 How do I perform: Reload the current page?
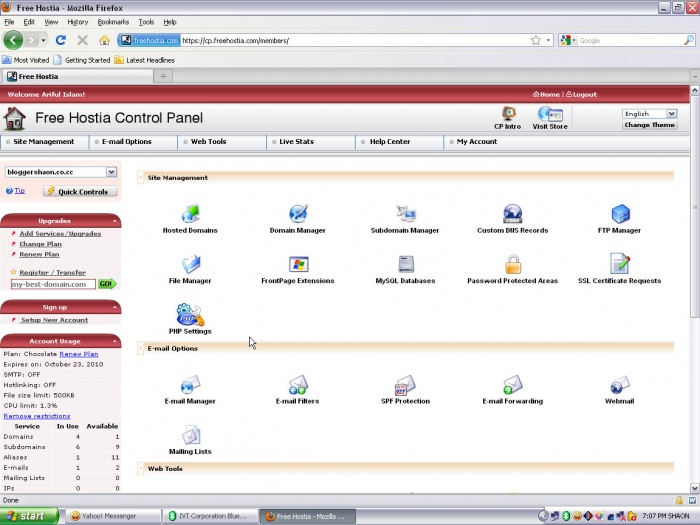click(61, 40)
